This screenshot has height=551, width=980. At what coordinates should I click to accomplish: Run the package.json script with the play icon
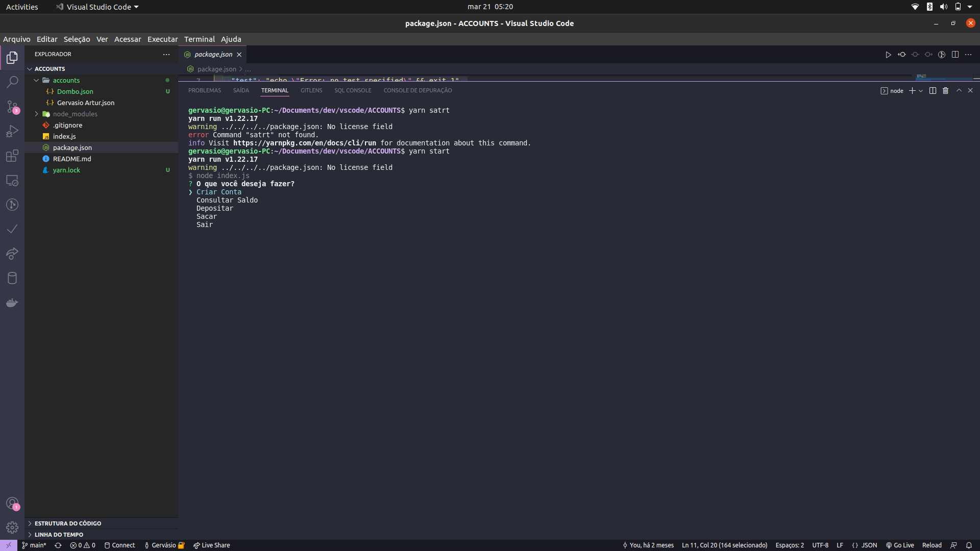pyautogui.click(x=888, y=54)
